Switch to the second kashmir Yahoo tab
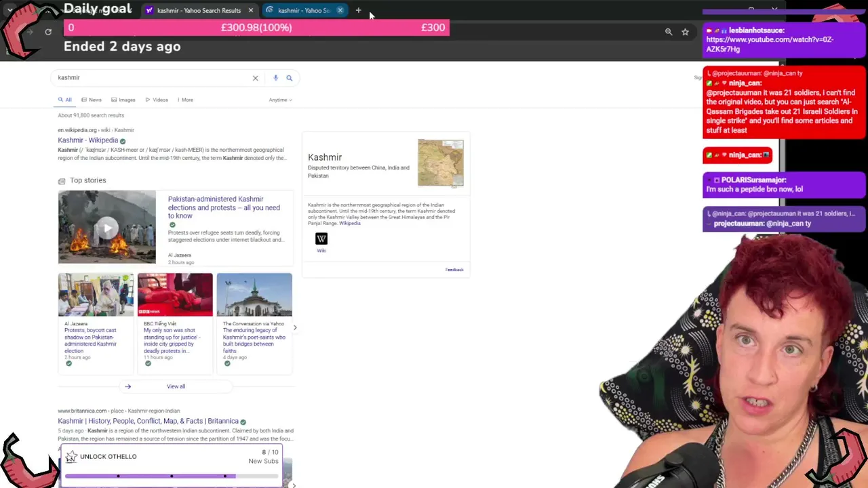The width and height of the screenshot is (868, 488). click(x=302, y=10)
